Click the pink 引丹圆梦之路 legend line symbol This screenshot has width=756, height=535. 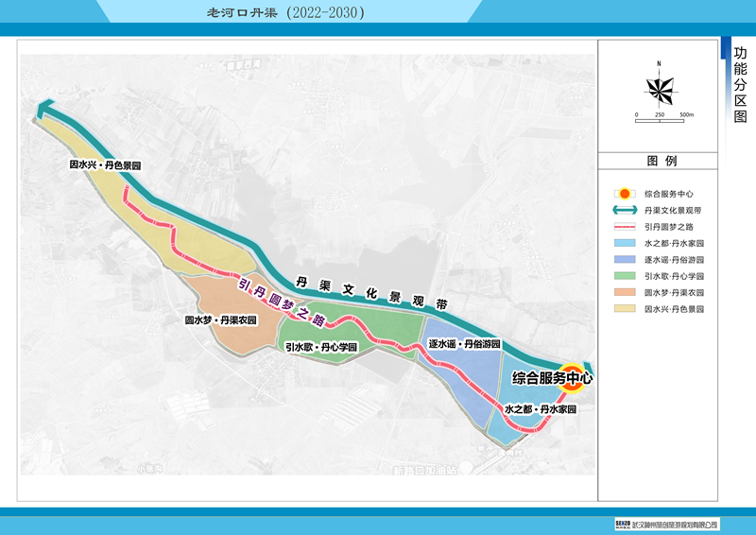tap(624, 228)
